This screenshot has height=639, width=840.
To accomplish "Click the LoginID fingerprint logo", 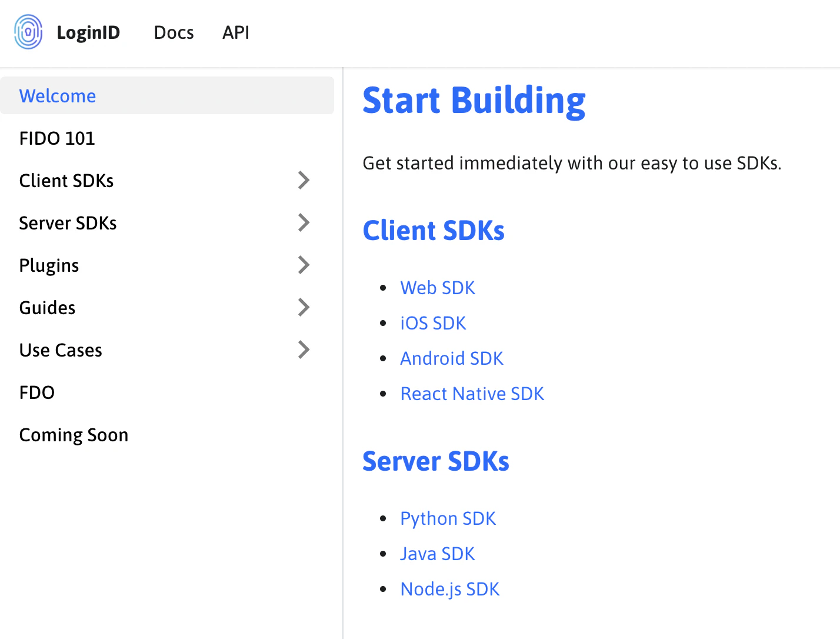I will click(28, 32).
